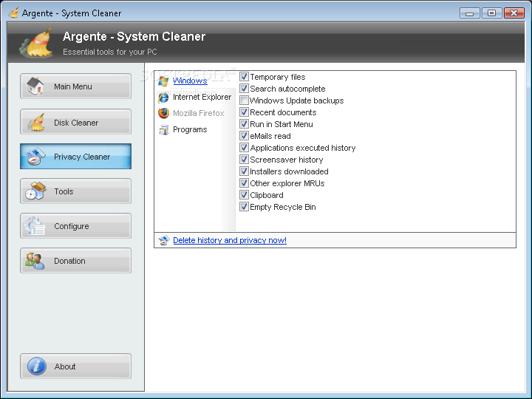Disable Screensaver history checkbox
The image size is (532, 399).
pos(244,160)
